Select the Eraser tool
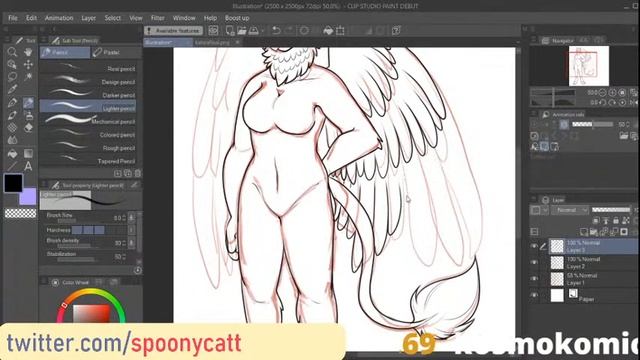Viewport: 640px width, 360px height. [28, 128]
